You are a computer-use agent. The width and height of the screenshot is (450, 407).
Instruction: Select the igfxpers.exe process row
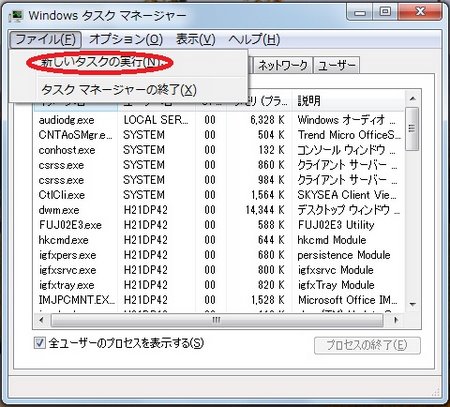(x=218, y=255)
